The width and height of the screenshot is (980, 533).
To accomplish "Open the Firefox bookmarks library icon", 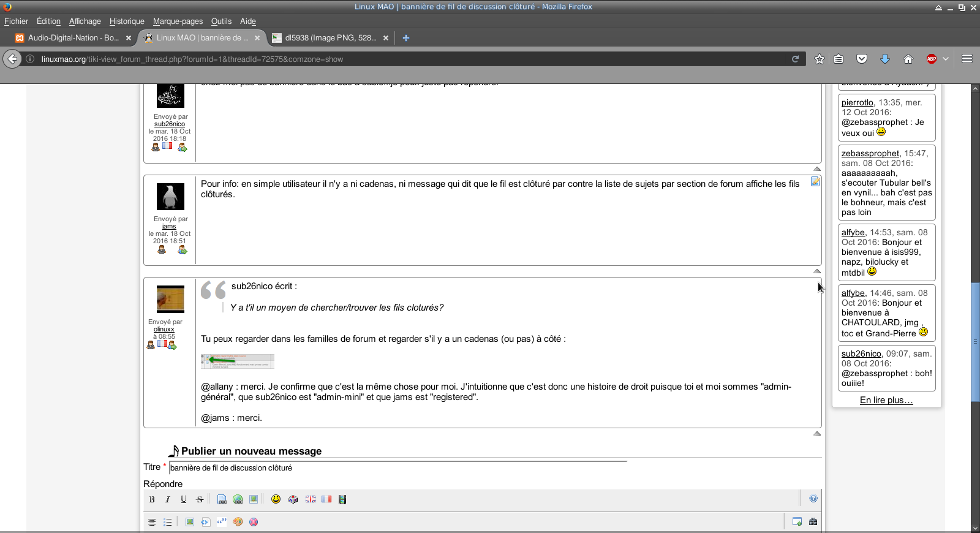I will [x=839, y=59].
